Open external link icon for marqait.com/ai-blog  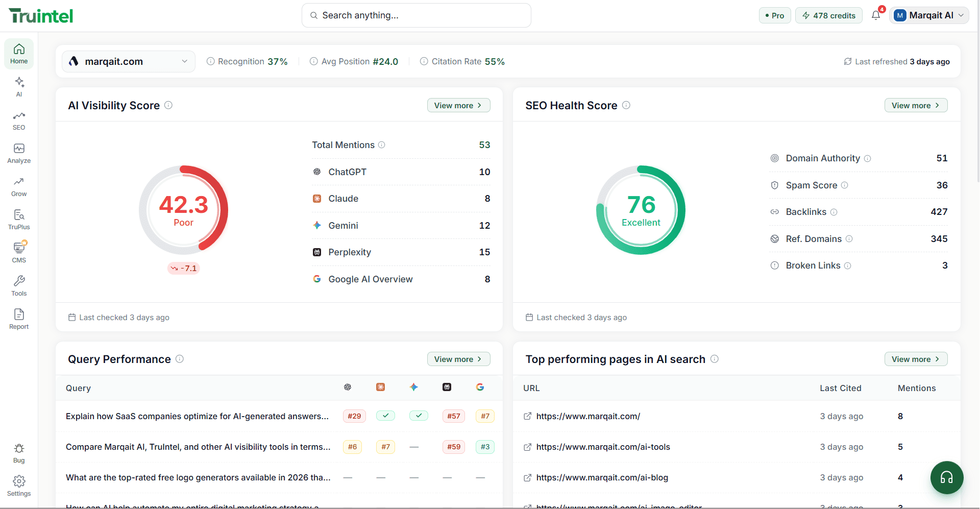click(528, 478)
